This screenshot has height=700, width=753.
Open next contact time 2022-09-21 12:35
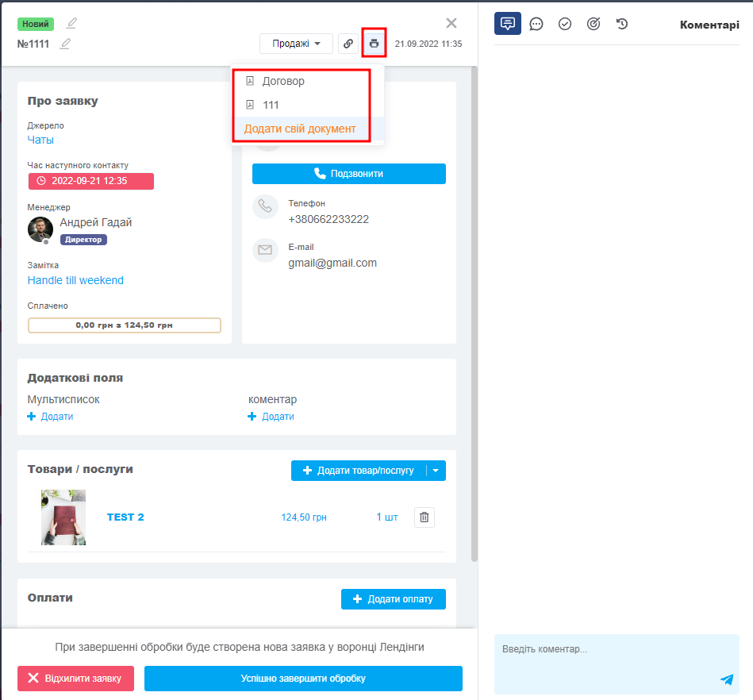pos(91,181)
